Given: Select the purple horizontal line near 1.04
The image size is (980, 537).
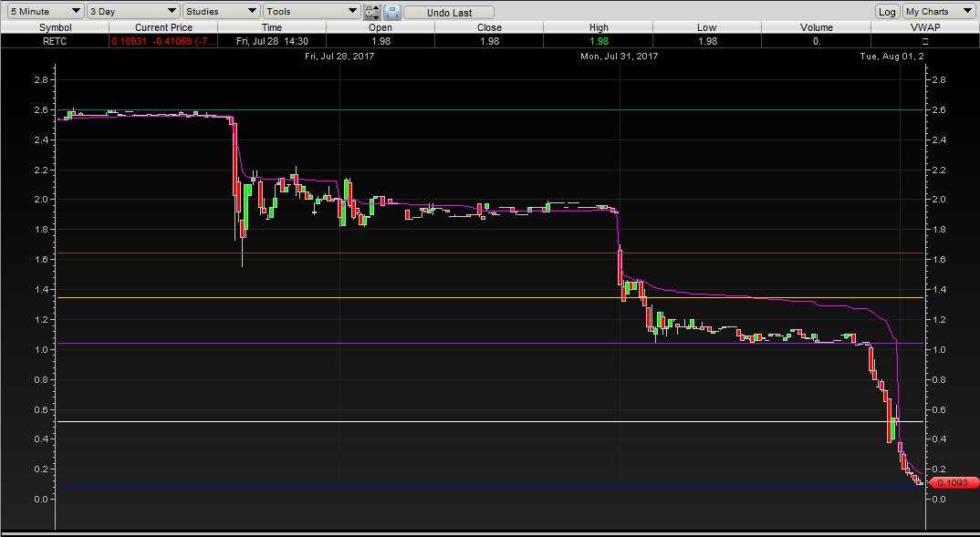Looking at the screenshot, I should [x=491, y=344].
